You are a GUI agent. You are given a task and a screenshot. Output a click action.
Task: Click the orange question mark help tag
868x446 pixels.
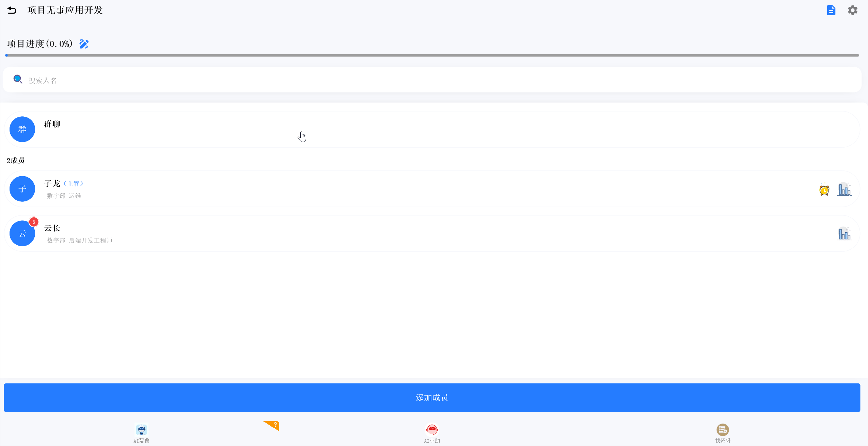pos(272,425)
